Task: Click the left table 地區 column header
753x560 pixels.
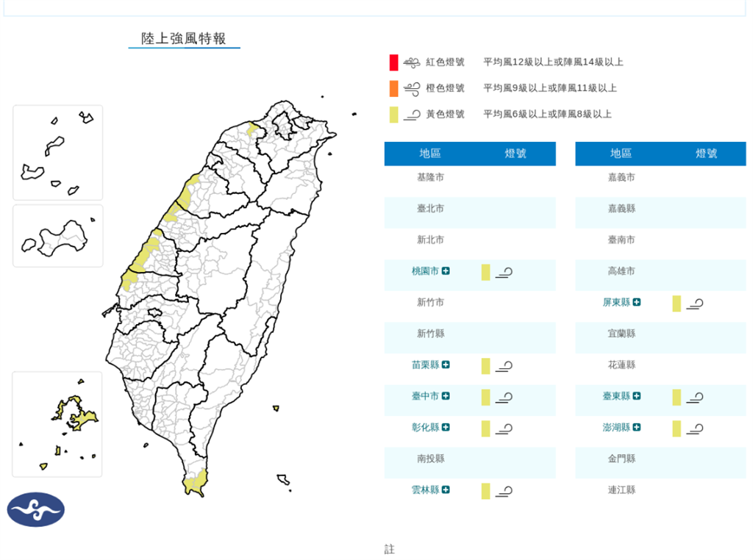Action: click(x=430, y=154)
